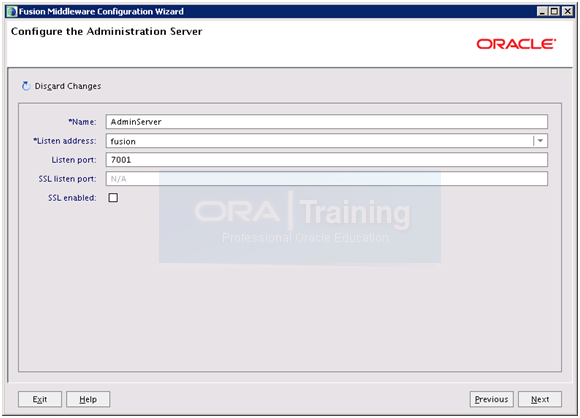Click the Listen port field showing 7001
The width and height of the screenshot is (580, 418).
point(327,160)
